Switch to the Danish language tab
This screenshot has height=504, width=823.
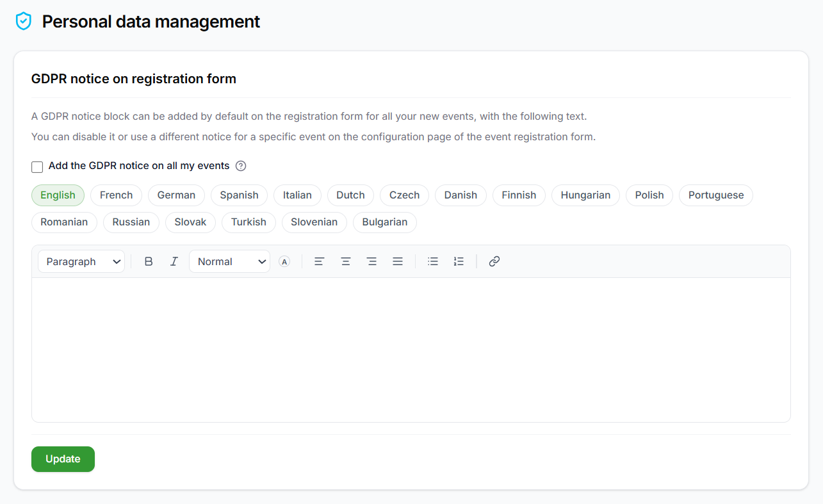point(460,195)
